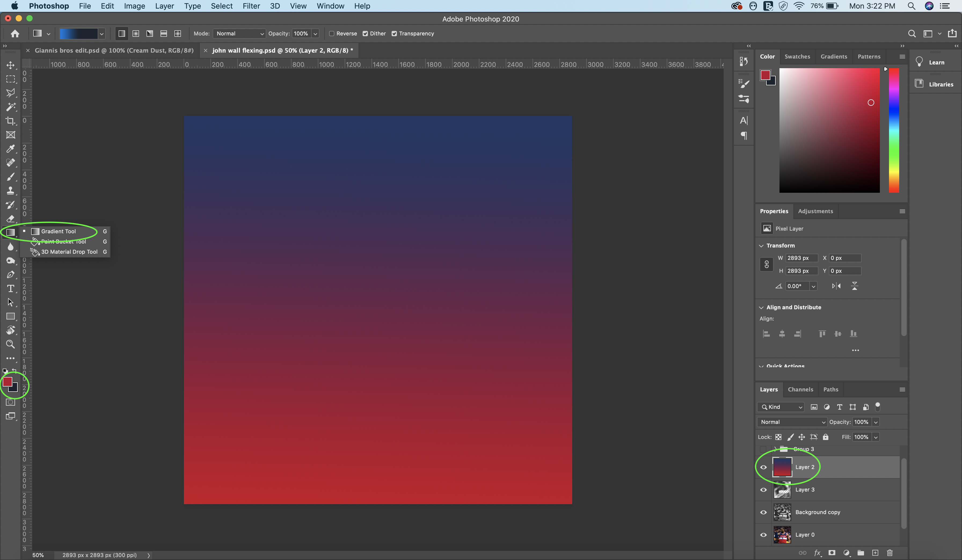
Task: Expand the Mode dropdown in options bar
Action: [239, 33]
